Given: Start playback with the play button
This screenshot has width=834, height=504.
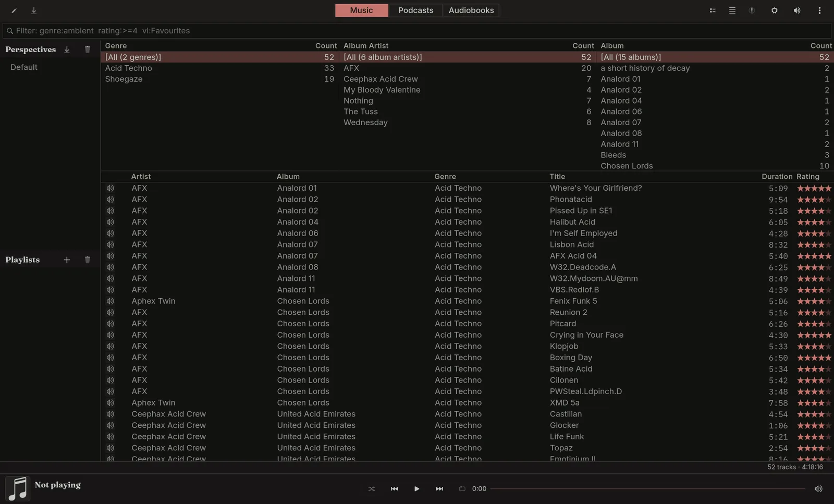Looking at the screenshot, I should coord(416,489).
